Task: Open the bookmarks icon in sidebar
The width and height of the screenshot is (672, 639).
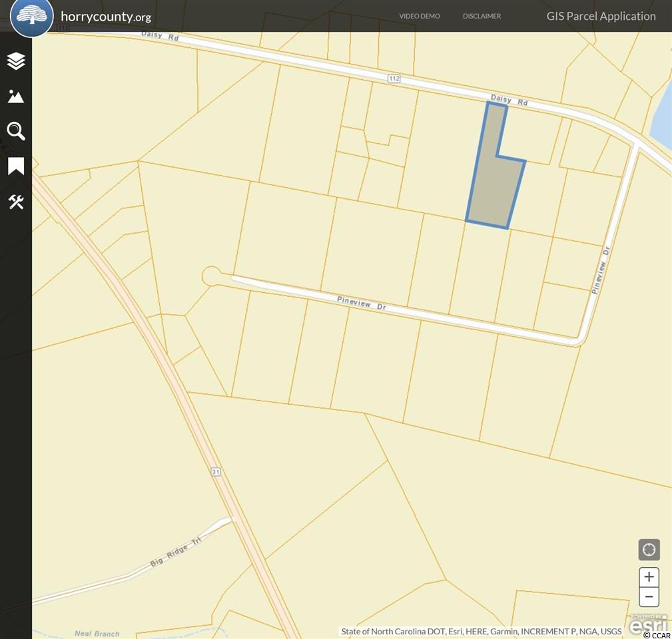Action: point(16,166)
